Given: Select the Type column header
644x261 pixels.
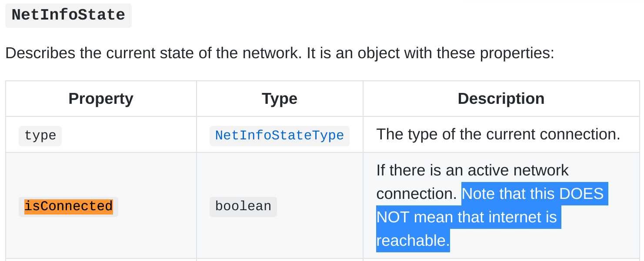Looking at the screenshot, I should pos(280,99).
